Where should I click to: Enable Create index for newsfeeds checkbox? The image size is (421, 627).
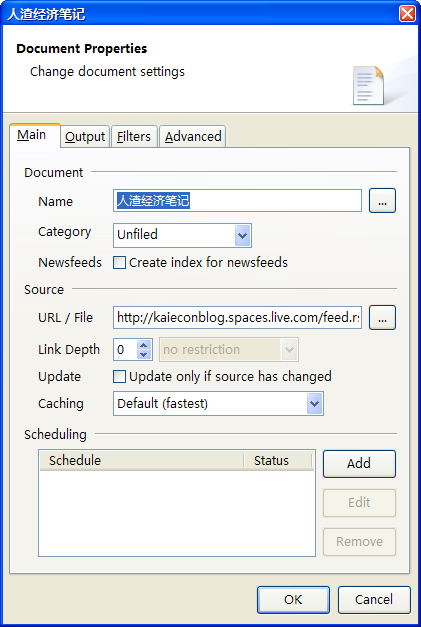coord(119,263)
